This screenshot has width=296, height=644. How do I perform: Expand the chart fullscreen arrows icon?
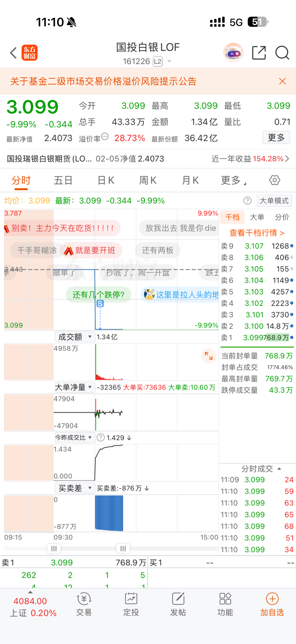point(209,356)
